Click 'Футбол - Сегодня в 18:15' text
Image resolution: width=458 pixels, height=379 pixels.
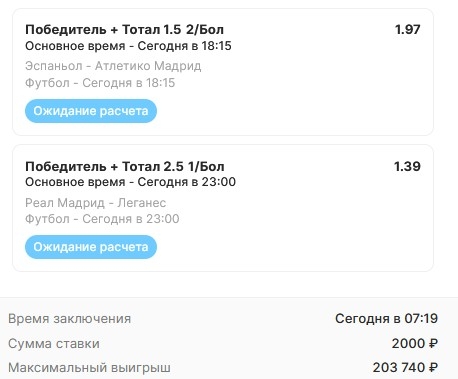point(100,83)
